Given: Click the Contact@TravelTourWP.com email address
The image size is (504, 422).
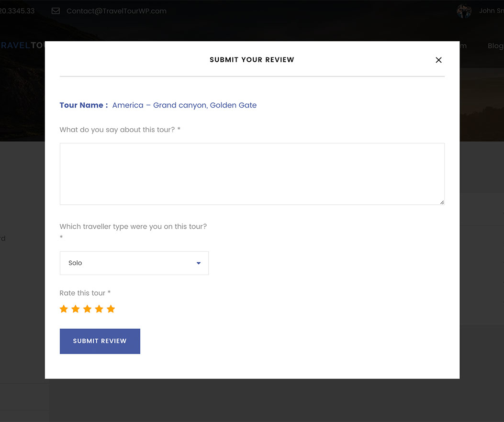Looking at the screenshot, I should (x=116, y=11).
